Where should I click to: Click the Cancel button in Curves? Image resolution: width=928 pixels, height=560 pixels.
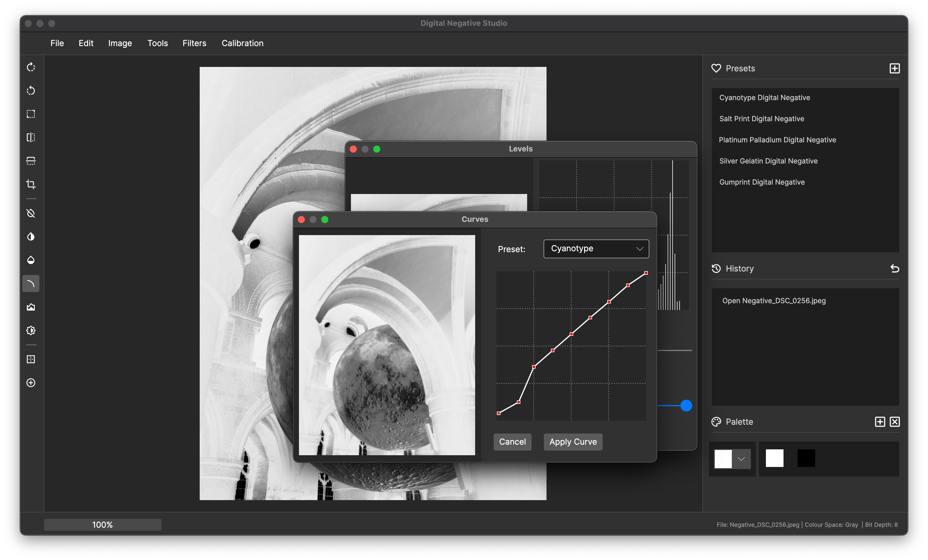[512, 441]
